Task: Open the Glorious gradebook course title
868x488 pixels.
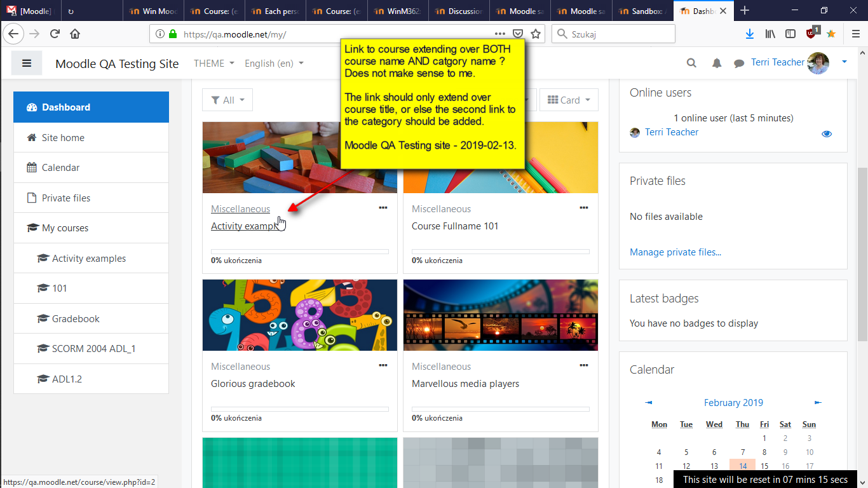Action: 253,384
